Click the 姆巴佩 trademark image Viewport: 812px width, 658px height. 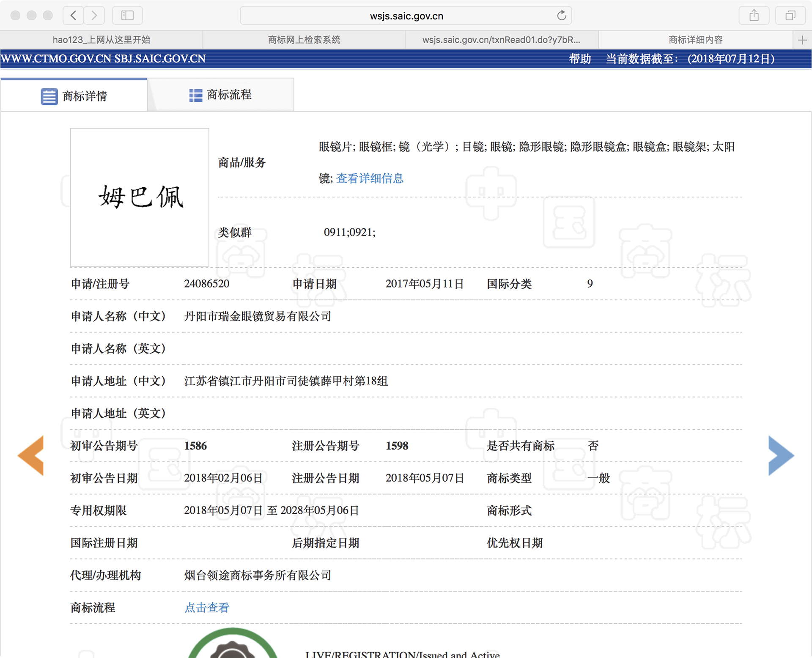[140, 197]
